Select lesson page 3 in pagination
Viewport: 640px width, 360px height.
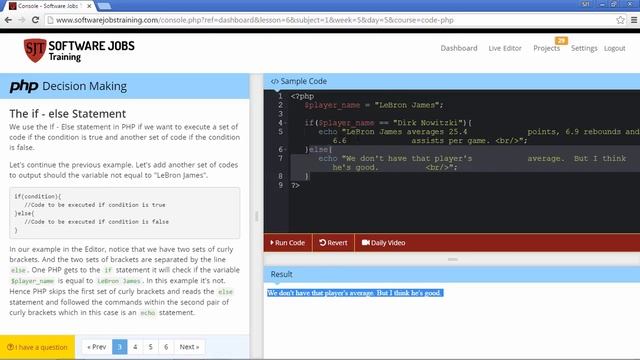tap(120, 347)
